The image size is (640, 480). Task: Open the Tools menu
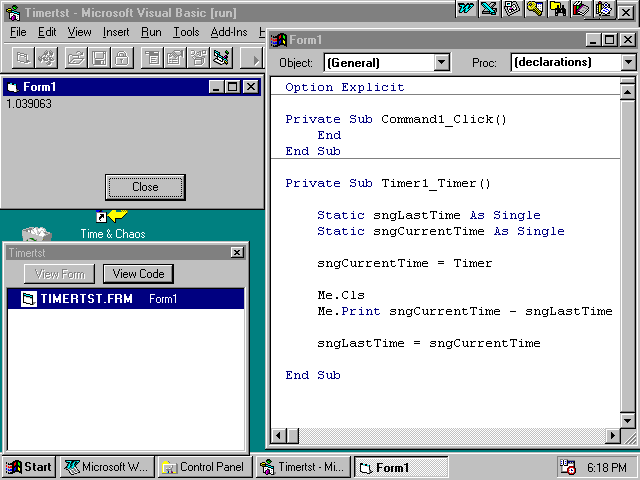pyautogui.click(x=186, y=32)
